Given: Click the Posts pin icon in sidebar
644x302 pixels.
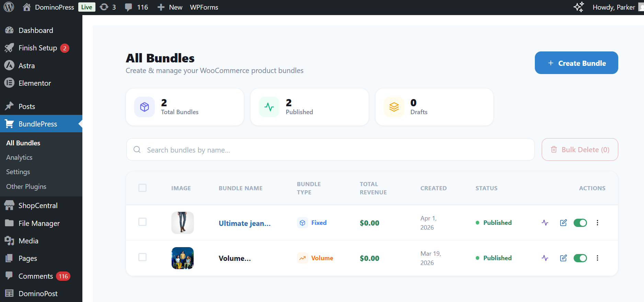Looking at the screenshot, I should click(x=9, y=106).
